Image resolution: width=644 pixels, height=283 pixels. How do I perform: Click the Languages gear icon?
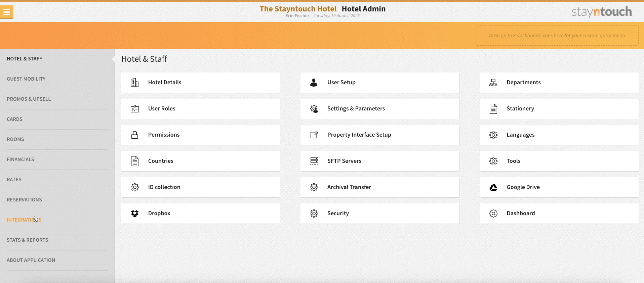coord(493,135)
